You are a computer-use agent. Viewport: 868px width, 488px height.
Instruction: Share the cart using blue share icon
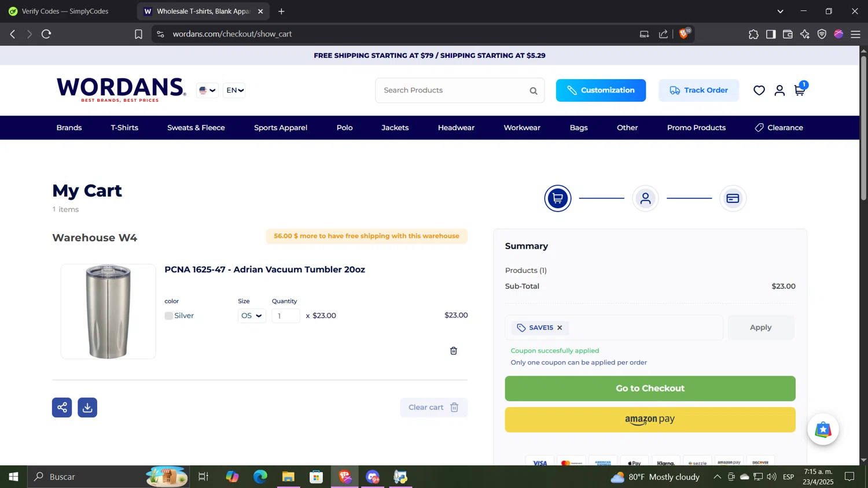(62, 408)
